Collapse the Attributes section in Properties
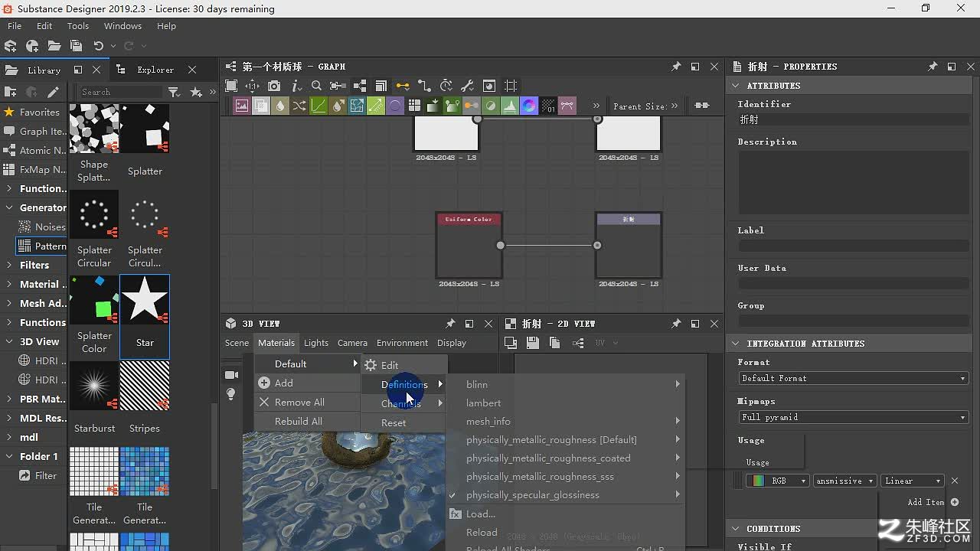The height and width of the screenshot is (551, 980). [736, 86]
